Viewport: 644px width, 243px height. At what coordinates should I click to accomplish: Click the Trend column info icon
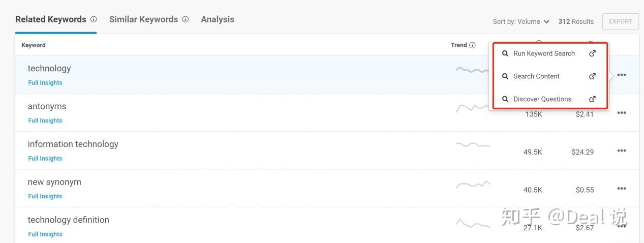point(472,45)
